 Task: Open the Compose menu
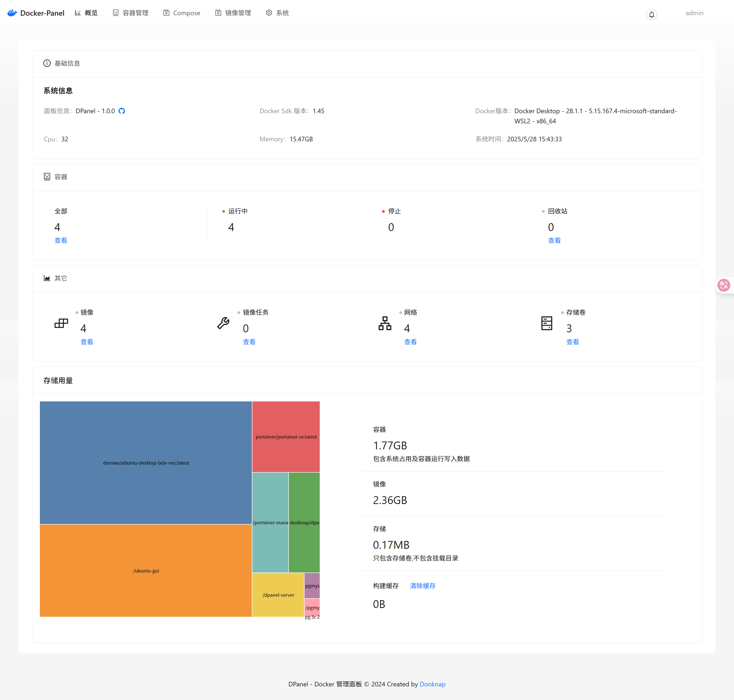182,13
